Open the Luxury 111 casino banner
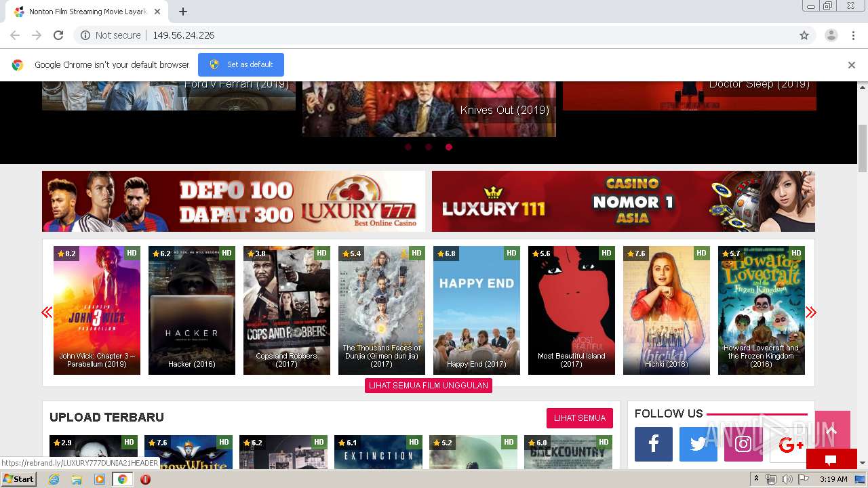The width and height of the screenshot is (868, 488). pyautogui.click(x=623, y=201)
